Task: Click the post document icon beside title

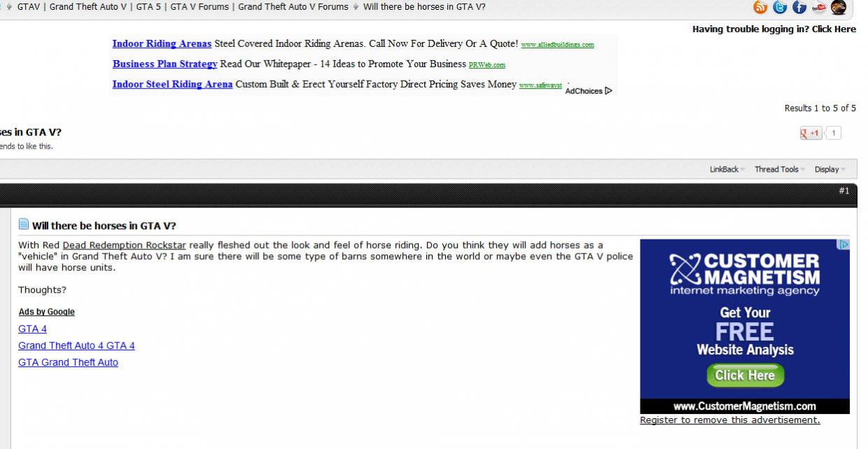Action: 24,225
